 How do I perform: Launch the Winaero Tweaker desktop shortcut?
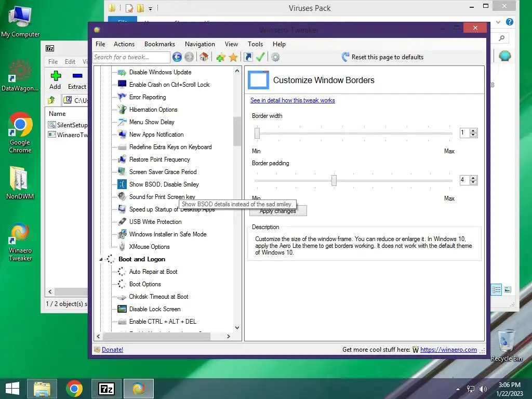click(20, 242)
